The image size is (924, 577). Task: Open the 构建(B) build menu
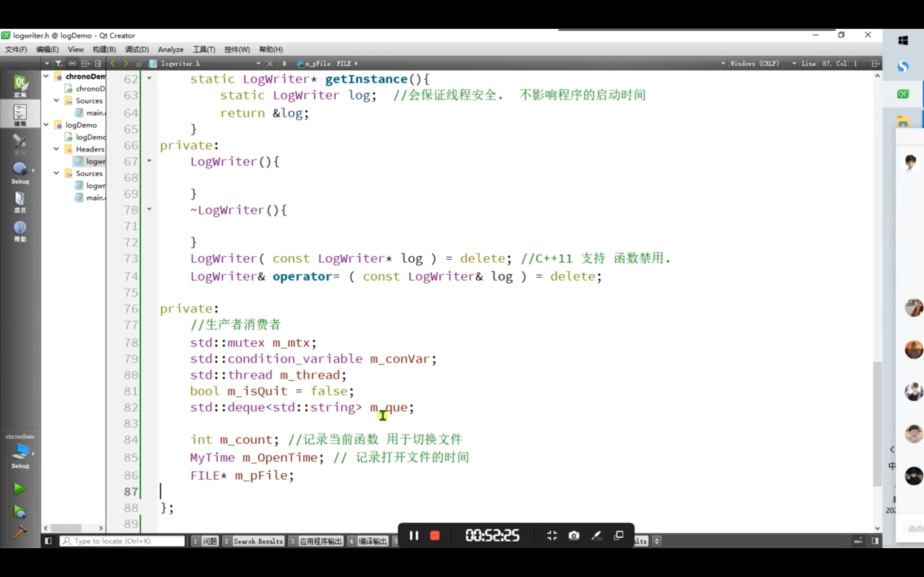click(x=104, y=49)
